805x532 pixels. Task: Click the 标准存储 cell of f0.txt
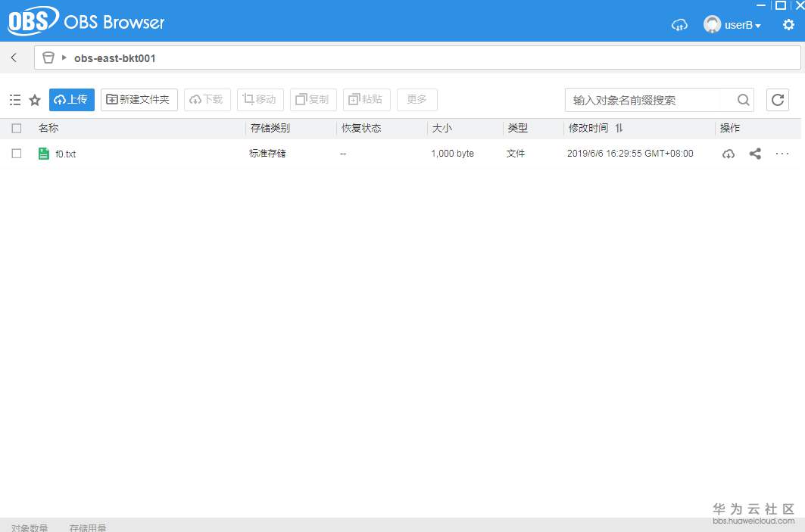[267, 154]
